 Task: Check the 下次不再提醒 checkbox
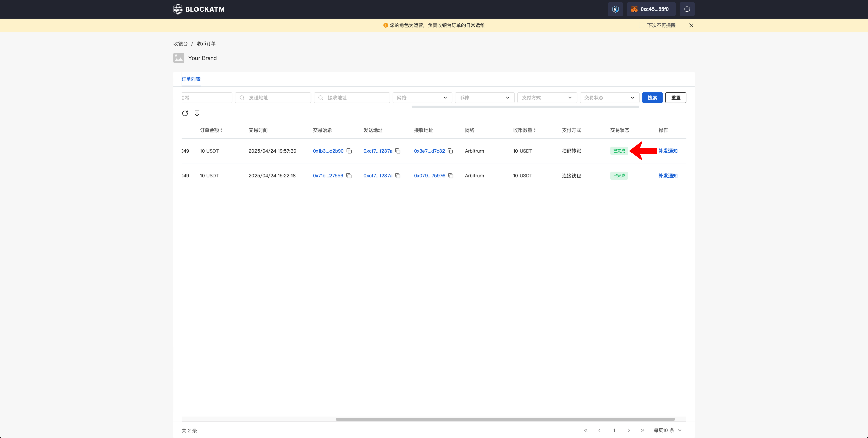[x=641, y=25]
